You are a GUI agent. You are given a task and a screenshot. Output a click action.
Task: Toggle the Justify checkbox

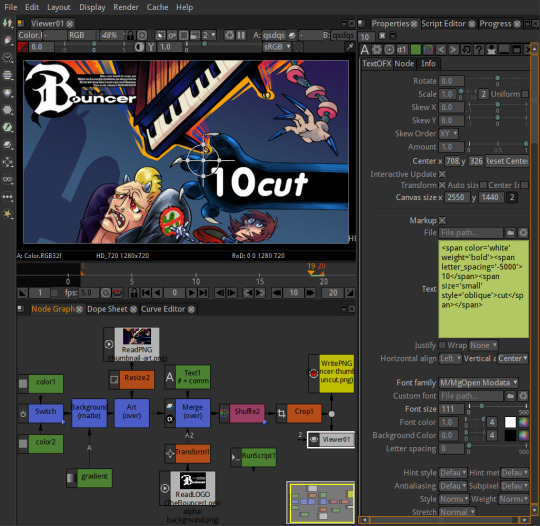442,345
